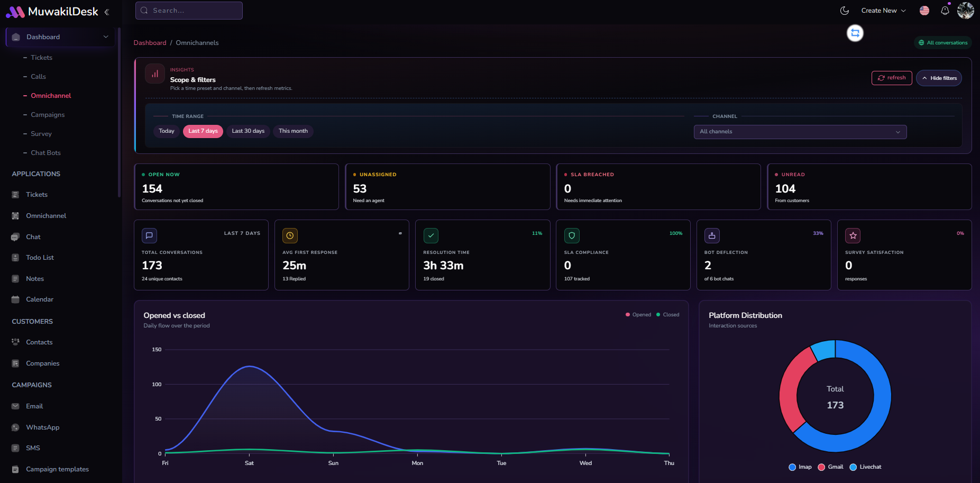Click the Survey Satisfaction star icon

pyautogui.click(x=853, y=235)
